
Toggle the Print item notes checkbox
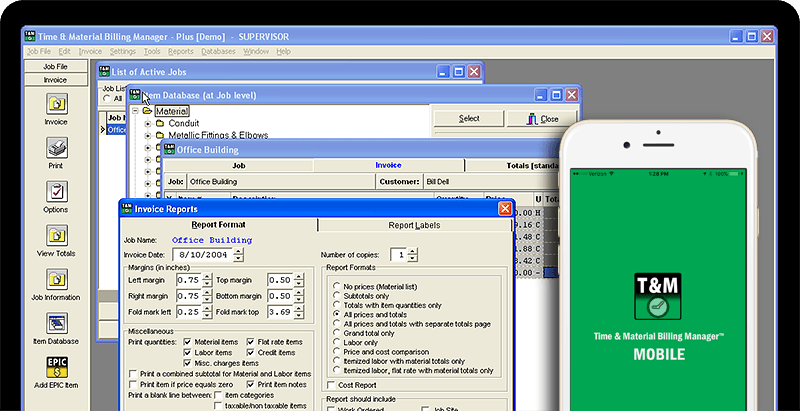coord(251,385)
